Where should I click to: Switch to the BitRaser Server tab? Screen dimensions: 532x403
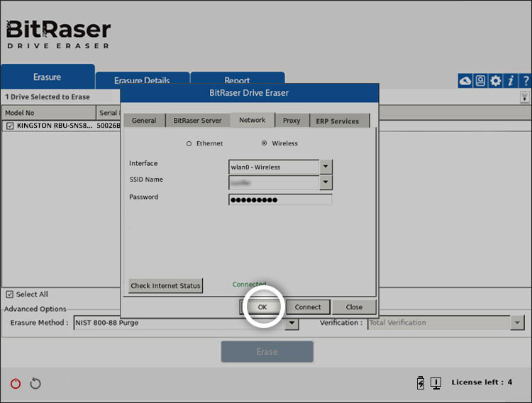197,121
